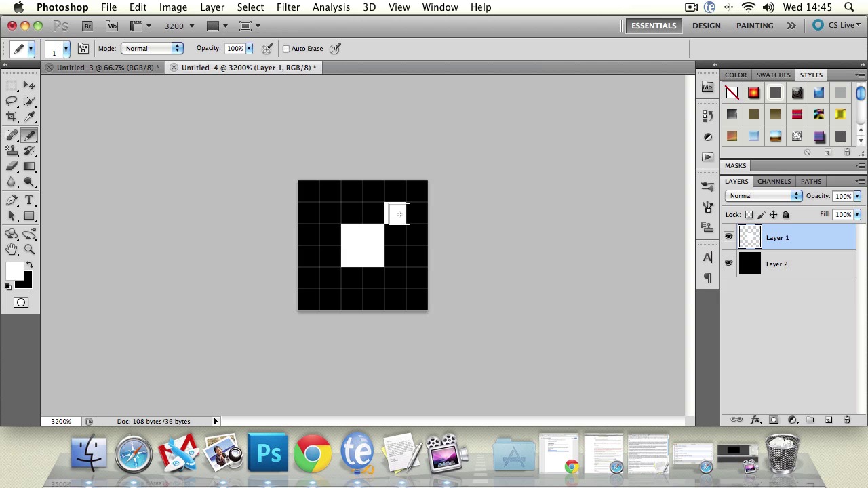Activate the Zoom tool in toolbox
868x488 pixels.
[x=29, y=249]
